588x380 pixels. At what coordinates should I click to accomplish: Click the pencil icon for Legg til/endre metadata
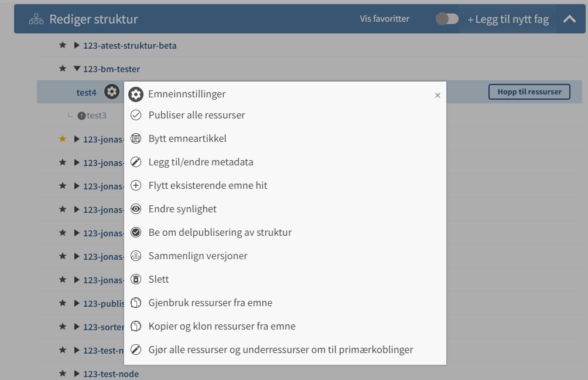136,162
